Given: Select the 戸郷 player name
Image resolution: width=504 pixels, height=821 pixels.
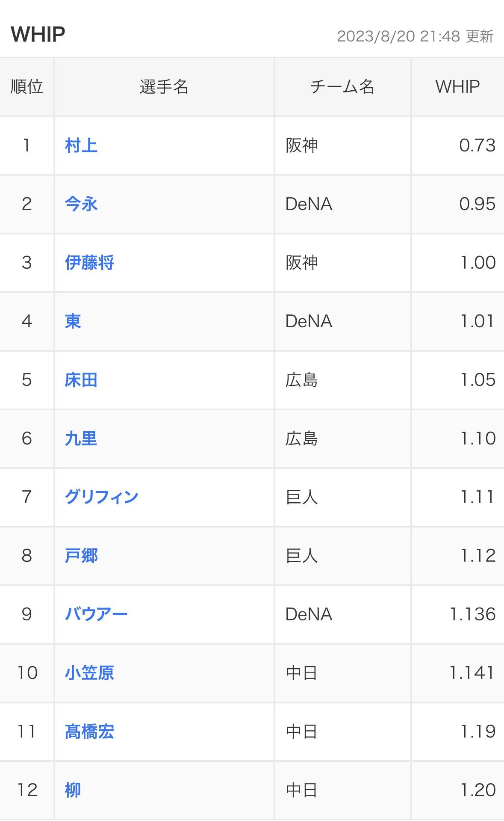Looking at the screenshot, I should click(x=81, y=556).
